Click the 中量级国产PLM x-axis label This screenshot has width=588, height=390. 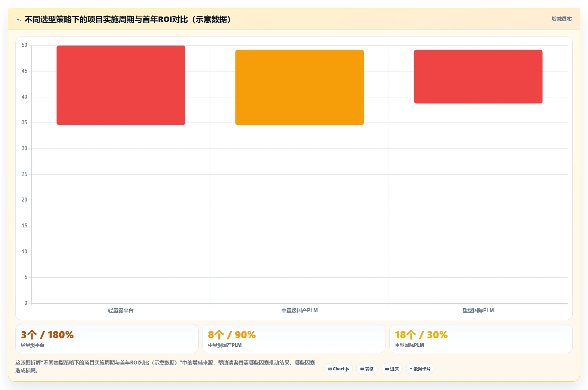pos(299,310)
